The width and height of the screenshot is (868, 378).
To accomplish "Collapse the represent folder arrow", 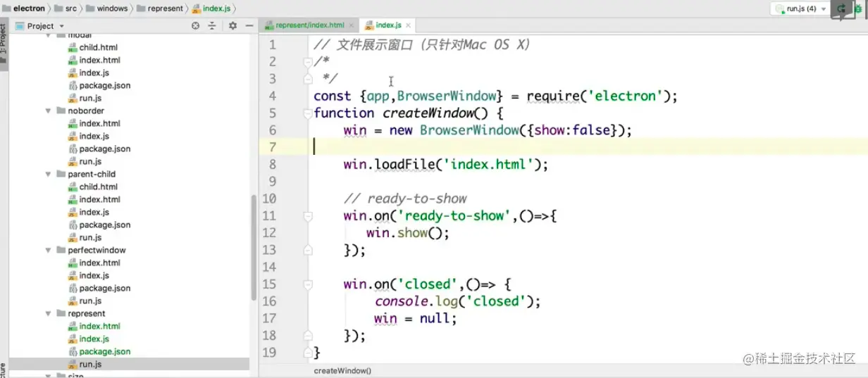I will pos(49,314).
